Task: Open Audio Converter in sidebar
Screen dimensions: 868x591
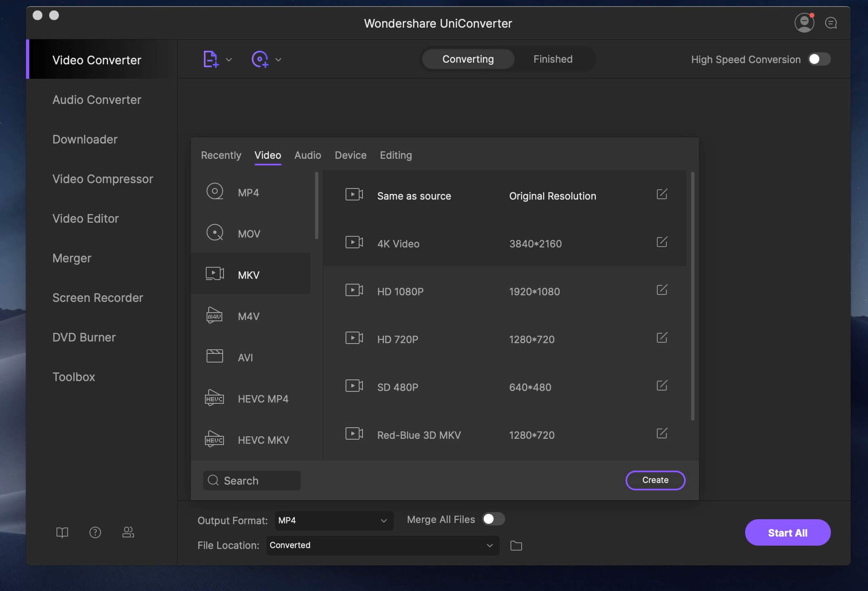Action: [97, 99]
